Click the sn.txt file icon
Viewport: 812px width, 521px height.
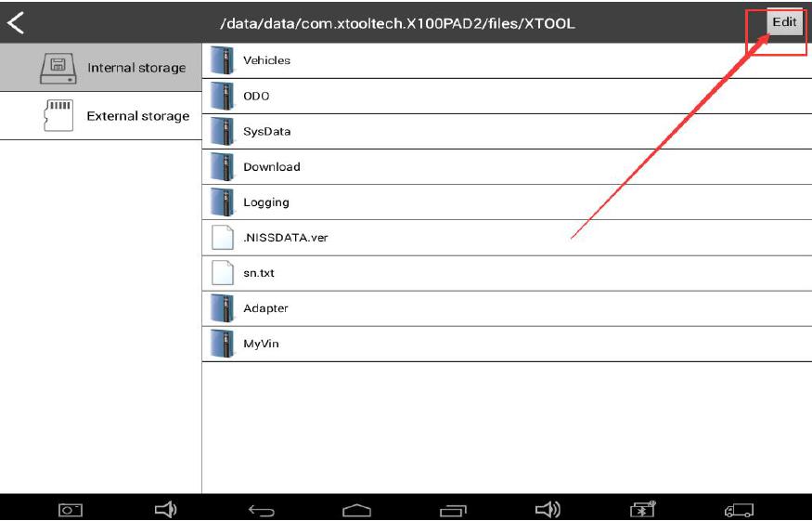click(223, 273)
